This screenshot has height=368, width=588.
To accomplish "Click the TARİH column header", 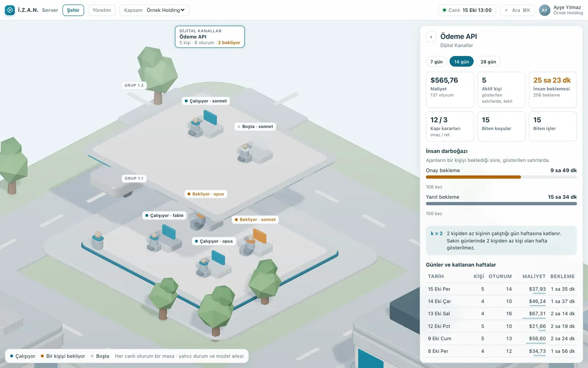I will 436,276.
